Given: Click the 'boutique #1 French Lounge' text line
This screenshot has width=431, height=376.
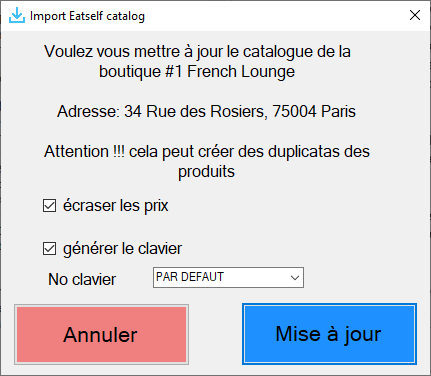Looking at the screenshot, I should click(197, 71).
